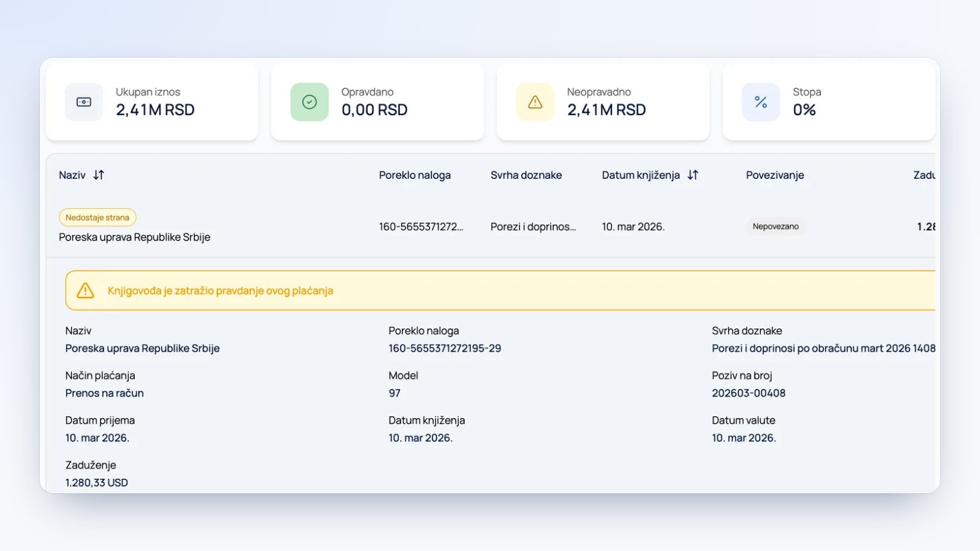Click the Model value 97

point(394,393)
